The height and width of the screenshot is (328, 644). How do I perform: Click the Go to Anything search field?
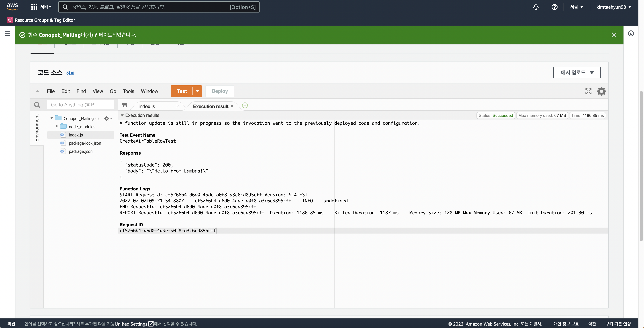pos(80,105)
